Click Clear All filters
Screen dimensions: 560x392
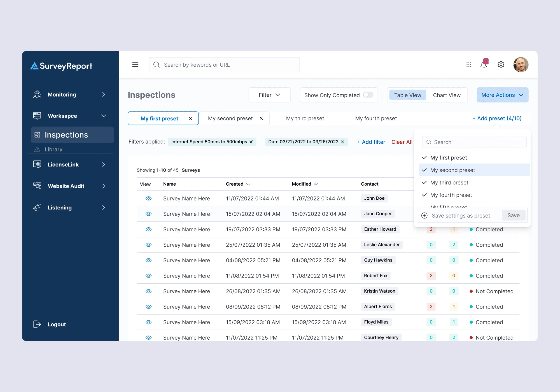coord(402,142)
